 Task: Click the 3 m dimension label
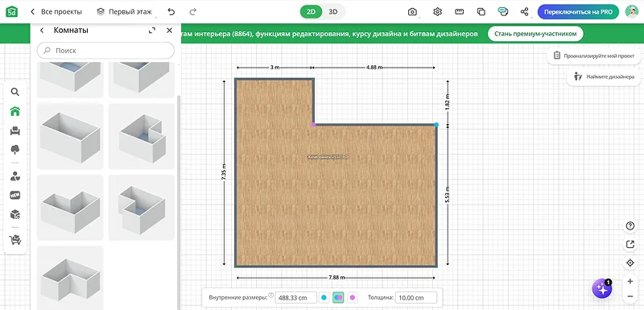pyautogui.click(x=275, y=67)
